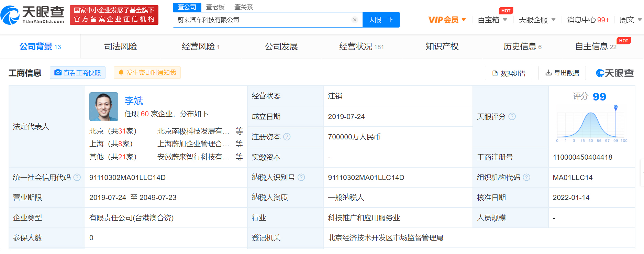644x254 pixels.
Task: Open 李斌's profile photo
Action: click(x=104, y=107)
